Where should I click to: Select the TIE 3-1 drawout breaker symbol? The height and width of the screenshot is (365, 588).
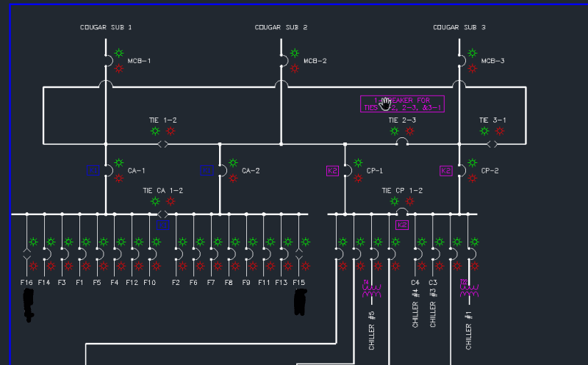click(492, 144)
